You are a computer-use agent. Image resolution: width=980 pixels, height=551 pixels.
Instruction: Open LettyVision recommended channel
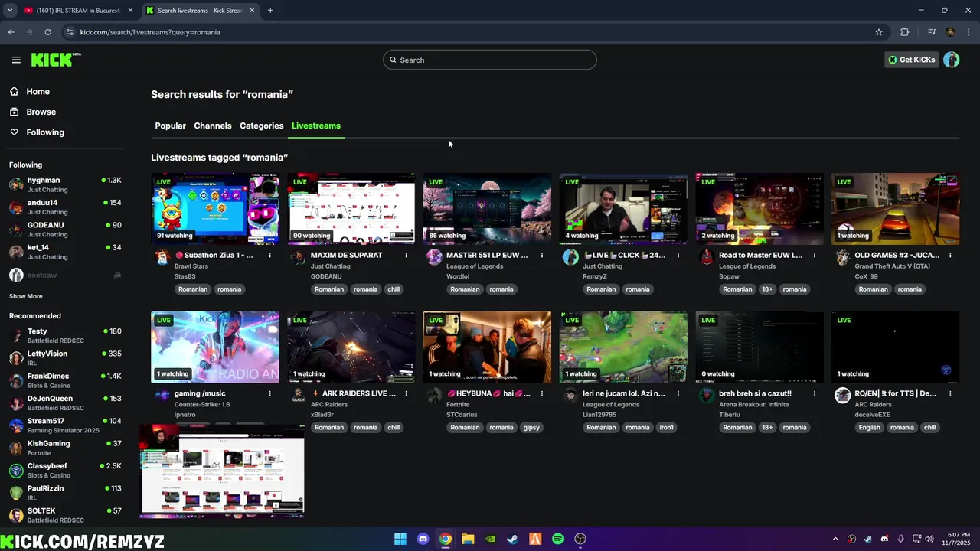pos(65,358)
